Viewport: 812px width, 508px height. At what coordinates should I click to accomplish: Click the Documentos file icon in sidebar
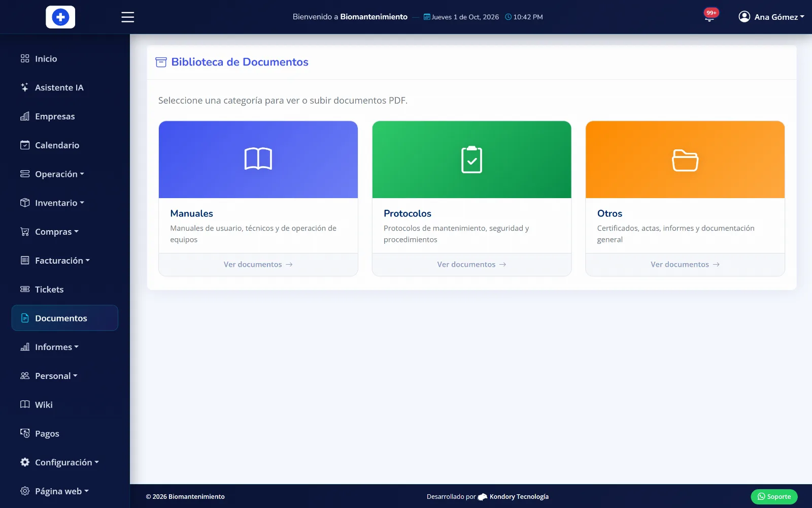25,318
